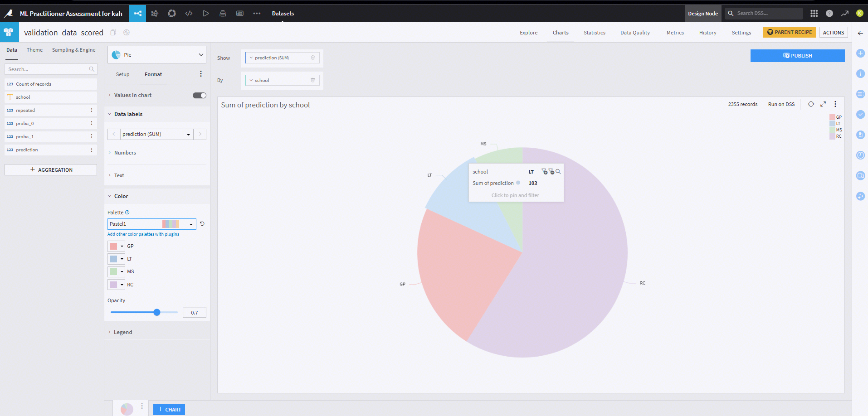The width and height of the screenshot is (868, 416).
Task: Switch to the Setup tab
Action: 122,74
